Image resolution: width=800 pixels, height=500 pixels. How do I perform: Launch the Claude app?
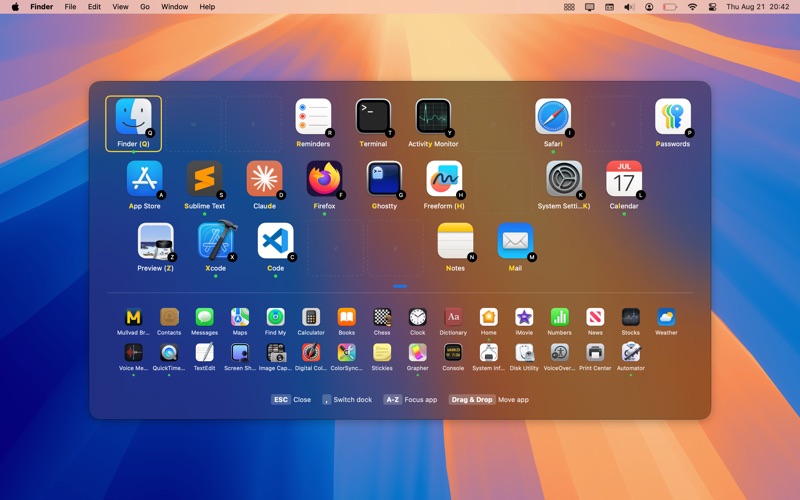264,179
